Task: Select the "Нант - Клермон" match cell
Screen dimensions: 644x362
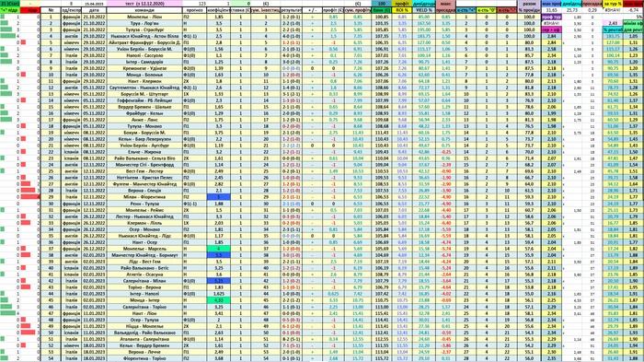Action: point(144,81)
